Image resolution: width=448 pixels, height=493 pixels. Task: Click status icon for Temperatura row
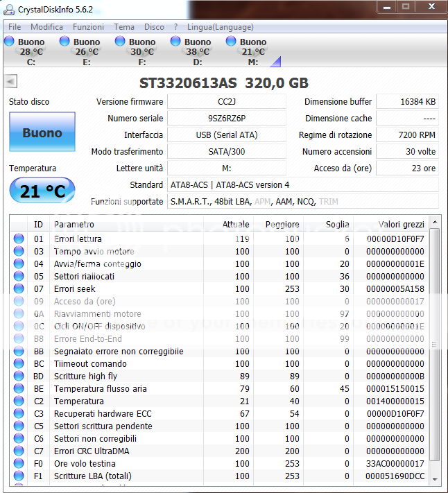tap(19, 401)
